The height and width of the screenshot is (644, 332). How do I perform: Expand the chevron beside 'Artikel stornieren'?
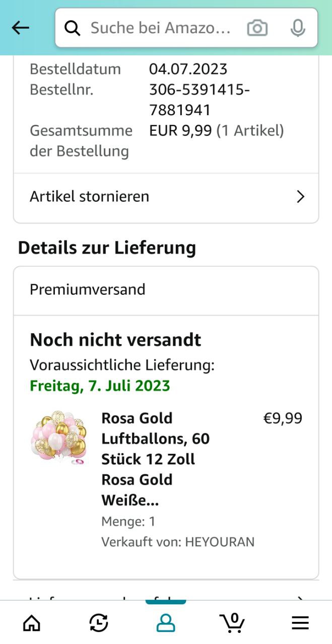301,196
